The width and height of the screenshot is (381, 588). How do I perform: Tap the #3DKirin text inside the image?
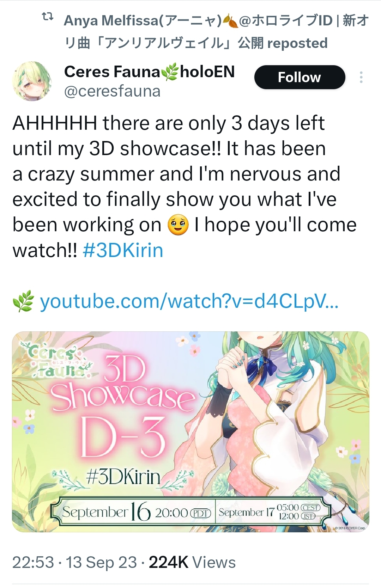(123, 477)
